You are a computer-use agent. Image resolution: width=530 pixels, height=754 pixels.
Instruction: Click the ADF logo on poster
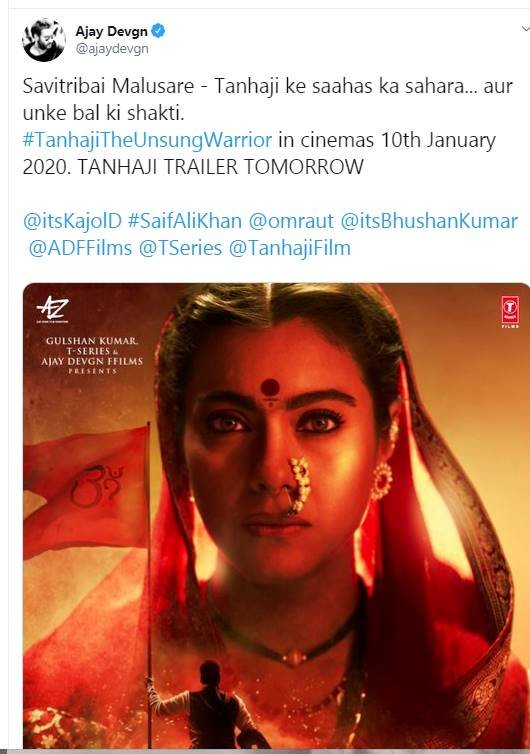point(52,309)
